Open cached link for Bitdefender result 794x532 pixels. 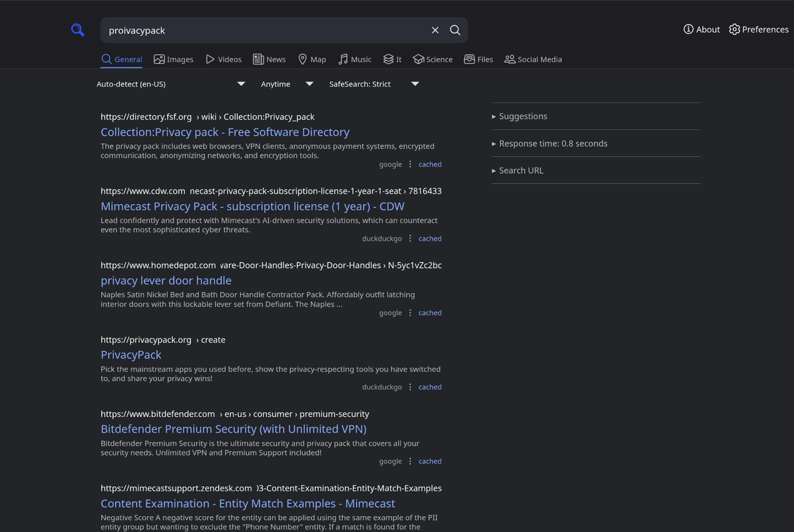[x=430, y=461]
